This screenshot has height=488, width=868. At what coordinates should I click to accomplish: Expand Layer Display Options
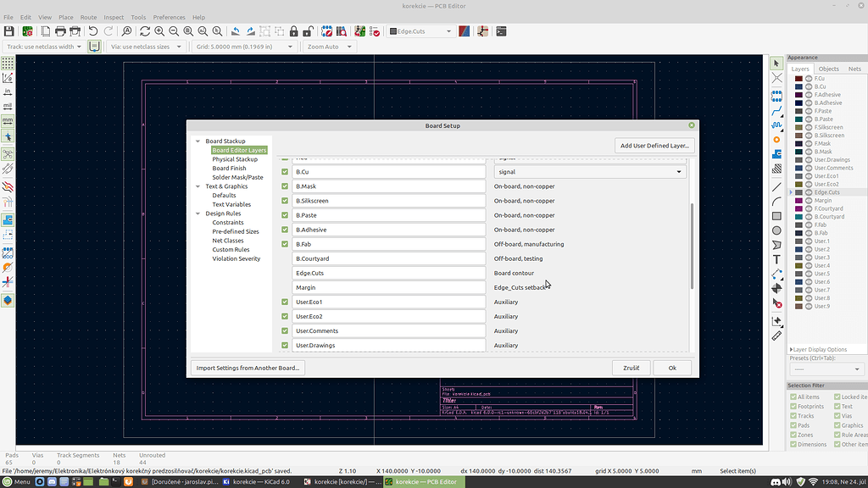pos(819,350)
